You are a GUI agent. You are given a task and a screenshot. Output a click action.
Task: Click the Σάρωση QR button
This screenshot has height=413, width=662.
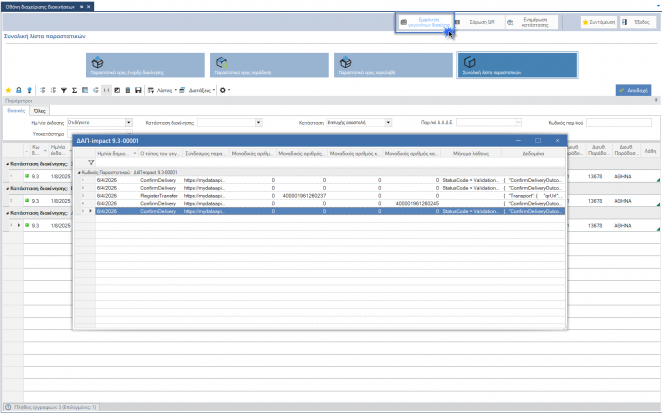click(x=480, y=22)
